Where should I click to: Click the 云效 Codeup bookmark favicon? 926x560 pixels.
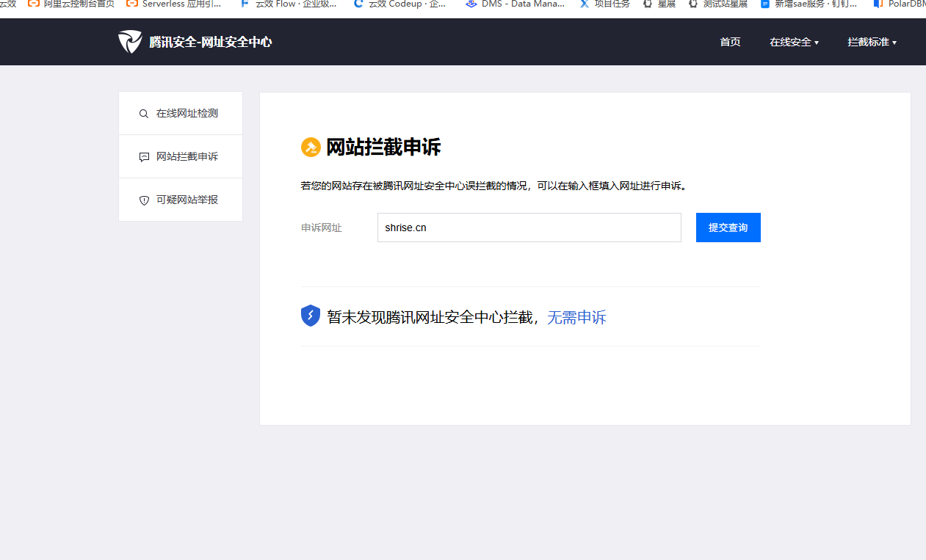359,4
